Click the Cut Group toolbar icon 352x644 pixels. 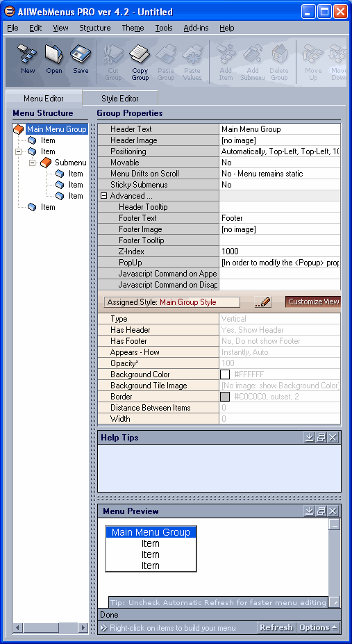click(112, 63)
